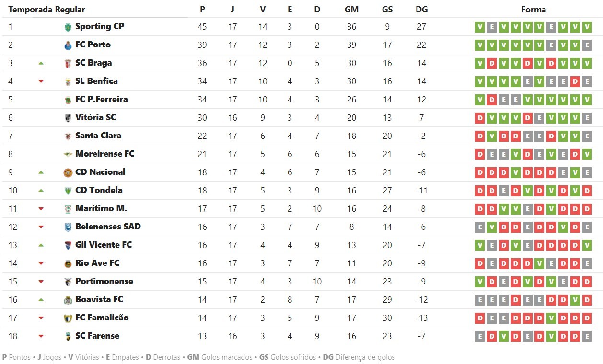Click the Sporting CP club crest
603x364 pixels.
[x=68, y=27]
